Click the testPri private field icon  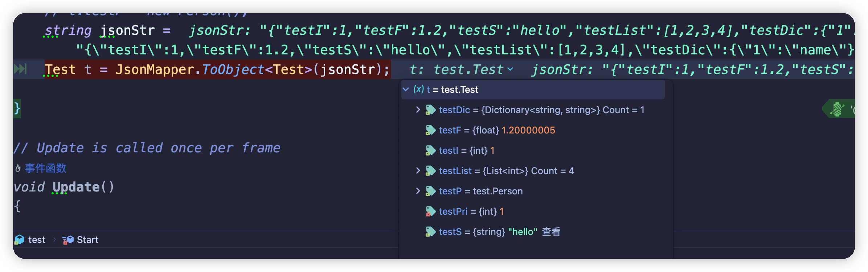[430, 211]
